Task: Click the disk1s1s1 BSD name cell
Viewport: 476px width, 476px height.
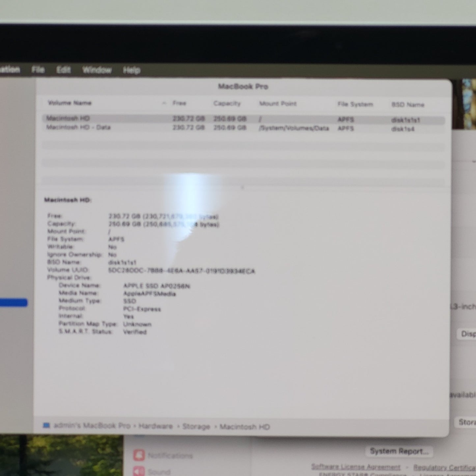Action: pos(406,120)
